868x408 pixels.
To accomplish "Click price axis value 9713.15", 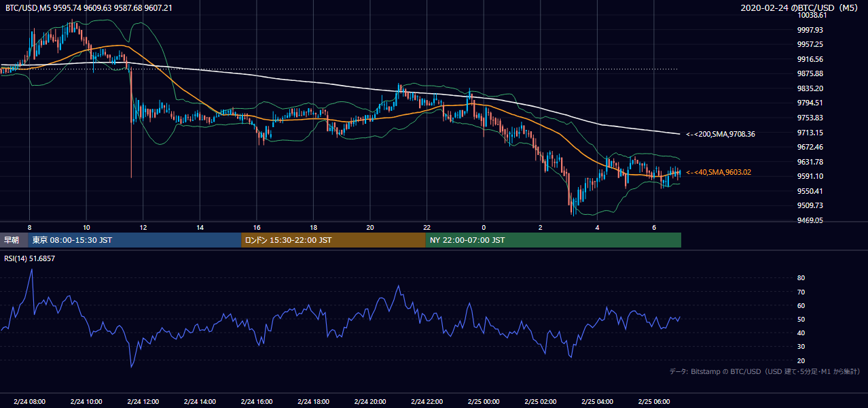I will (810, 133).
